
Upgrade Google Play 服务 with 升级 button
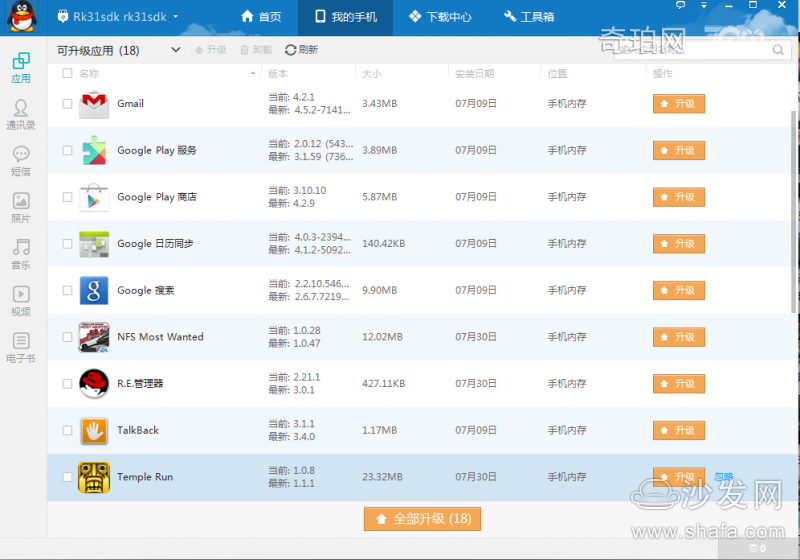point(679,150)
